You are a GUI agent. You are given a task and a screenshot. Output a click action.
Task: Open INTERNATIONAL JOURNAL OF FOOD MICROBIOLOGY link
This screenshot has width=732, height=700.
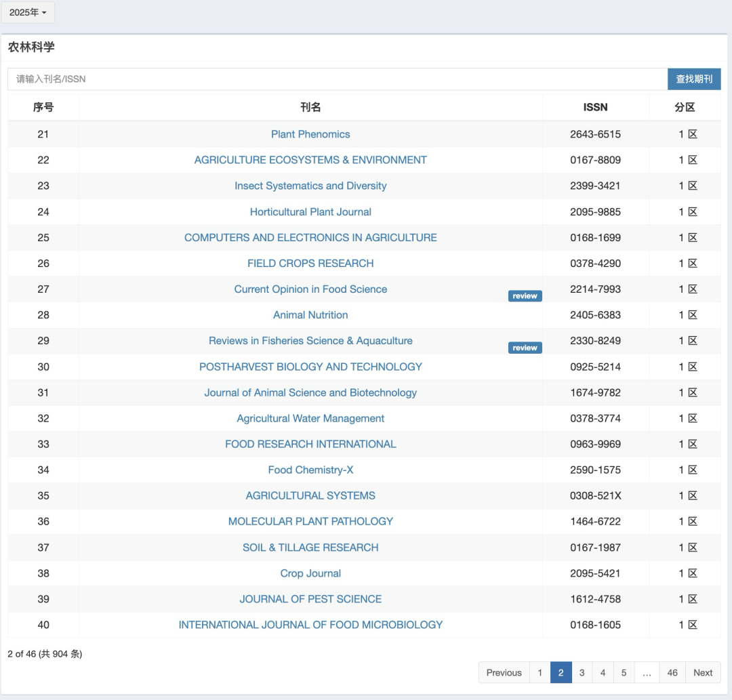tap(310, 625)
